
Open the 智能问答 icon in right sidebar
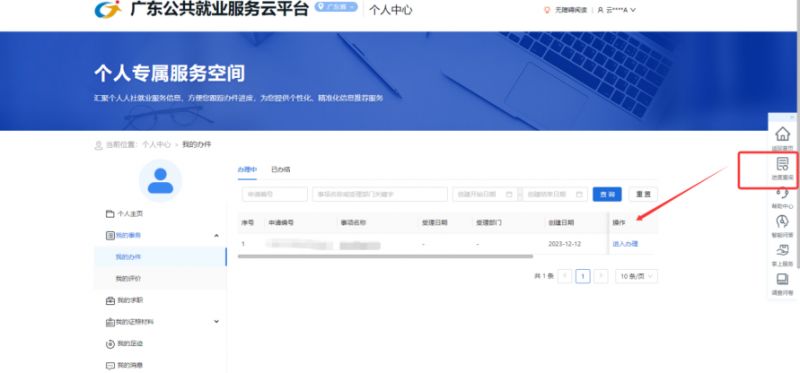tap(782, 221)
